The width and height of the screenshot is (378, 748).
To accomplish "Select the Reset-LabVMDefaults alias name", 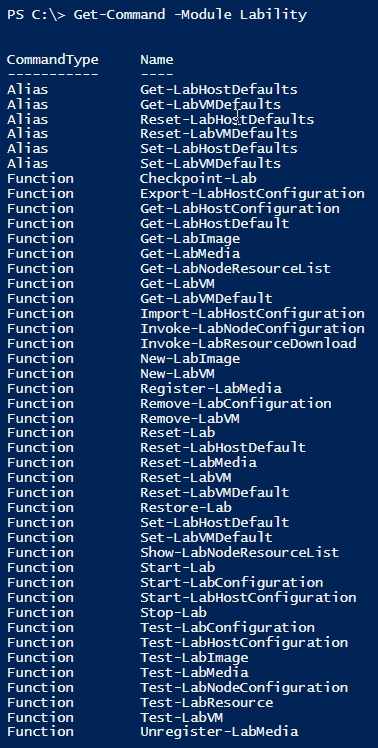I will tap(219, 134).
